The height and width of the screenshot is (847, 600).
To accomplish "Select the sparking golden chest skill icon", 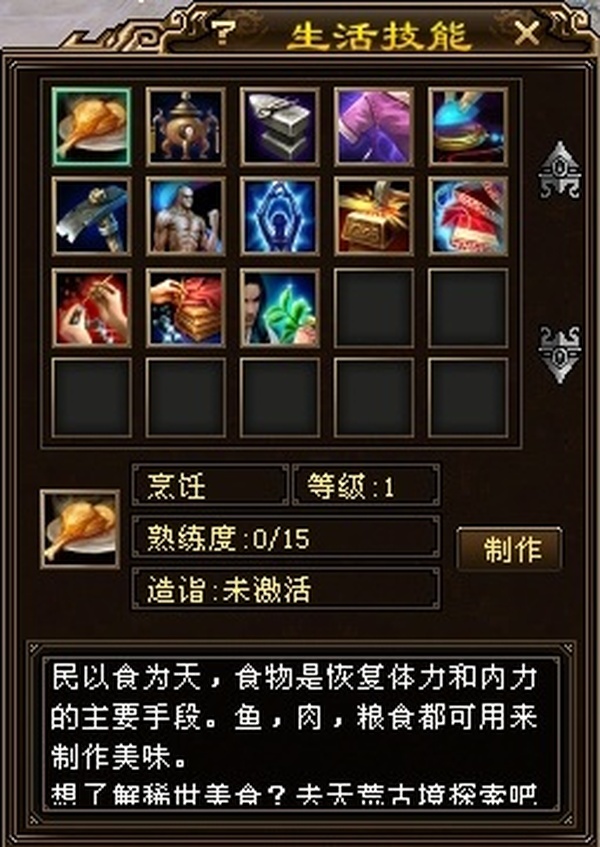I will point(374,217).
